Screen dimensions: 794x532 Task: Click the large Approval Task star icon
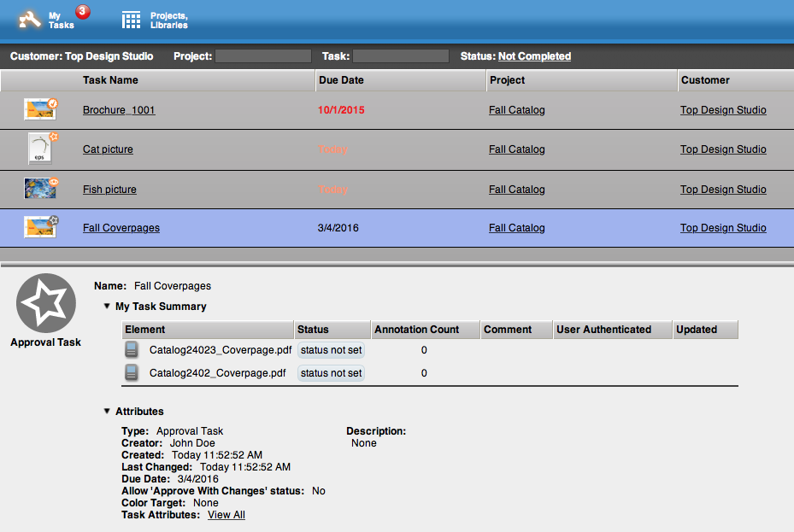pos(46,303)
